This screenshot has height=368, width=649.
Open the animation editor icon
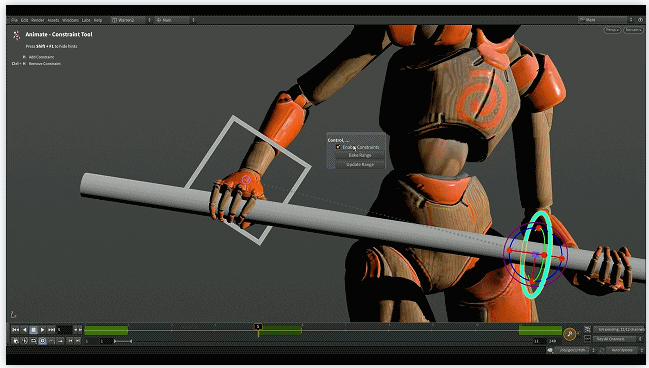587,339
